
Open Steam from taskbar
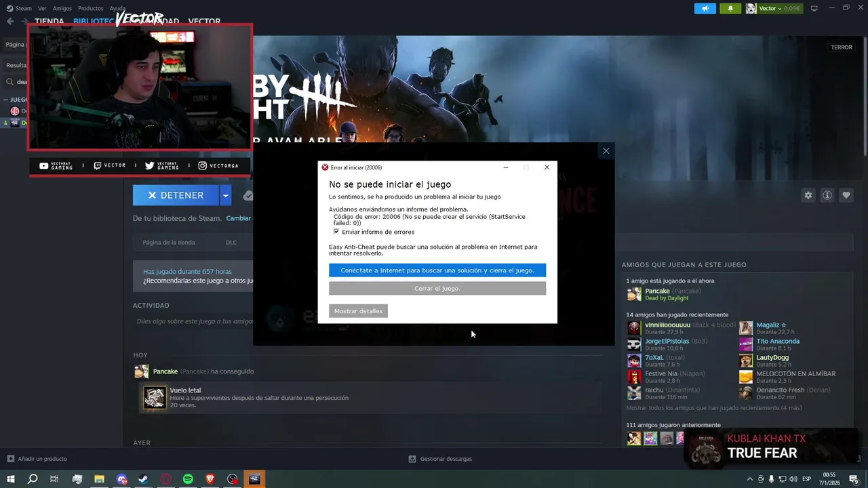pyautogui.click(x=144, y=479)
